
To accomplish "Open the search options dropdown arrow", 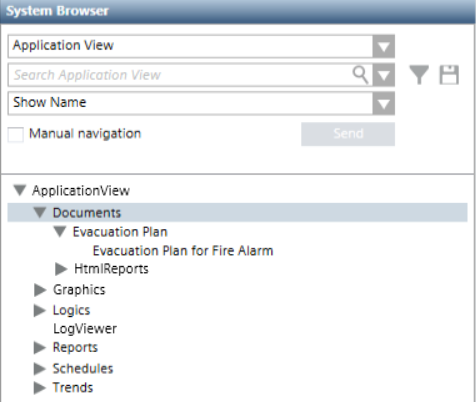I will (384, 75).
